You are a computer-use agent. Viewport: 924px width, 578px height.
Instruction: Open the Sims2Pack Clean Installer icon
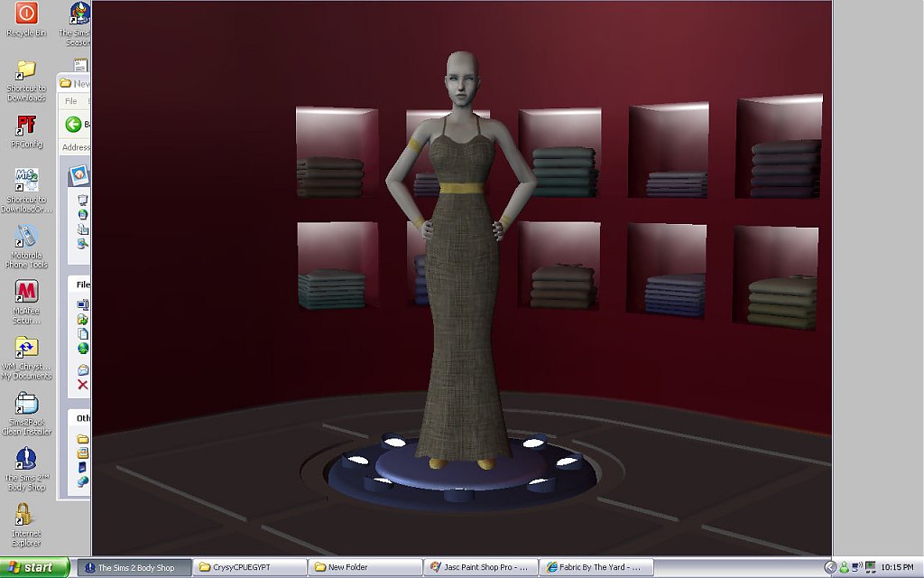point(26,404)
